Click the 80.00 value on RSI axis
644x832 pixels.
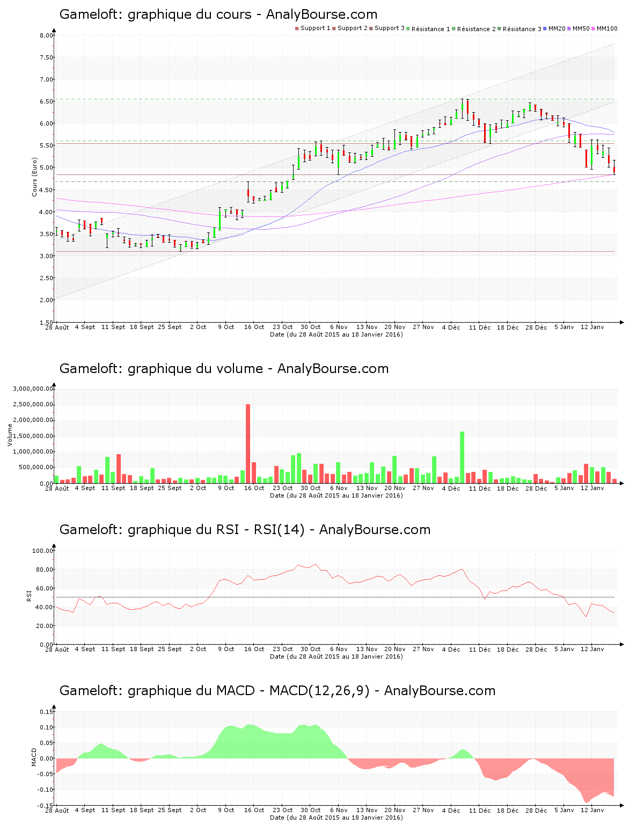pyautogui.click(x=45, y=570)
